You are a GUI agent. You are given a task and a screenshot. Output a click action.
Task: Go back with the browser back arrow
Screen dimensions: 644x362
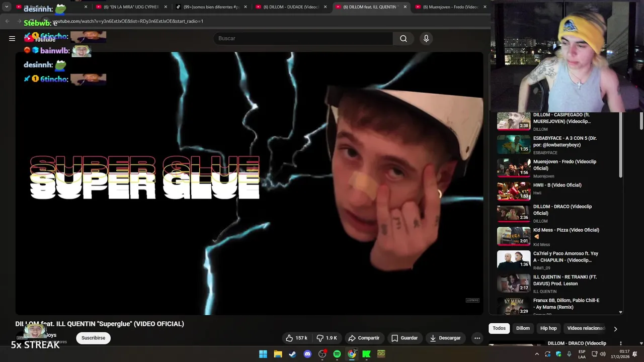[x=7, y=21]
